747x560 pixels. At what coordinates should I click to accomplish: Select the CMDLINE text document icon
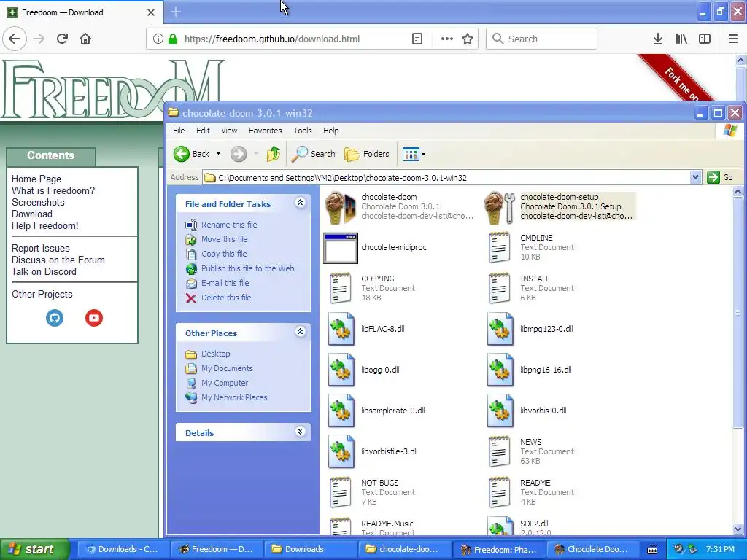coord(499,247)
